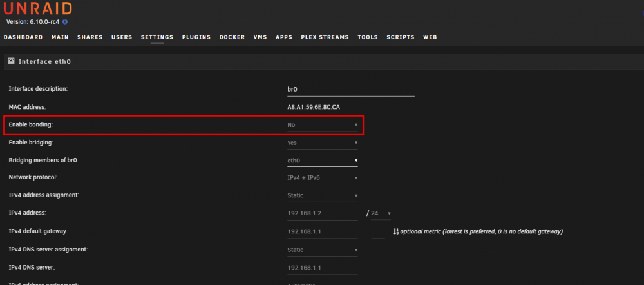Click the gateway optional metric field
The width and height of the screenshot is (644, 285).
[x=378, y=231]
